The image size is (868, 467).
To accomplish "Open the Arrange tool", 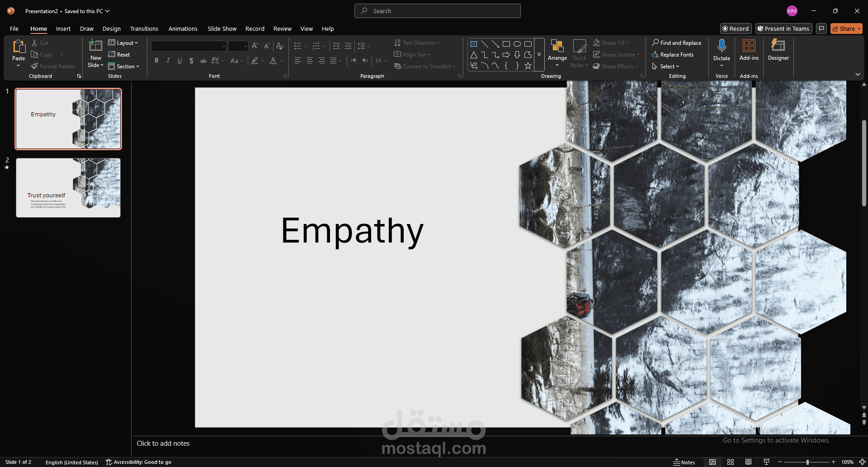I will (x=557, y=53).
